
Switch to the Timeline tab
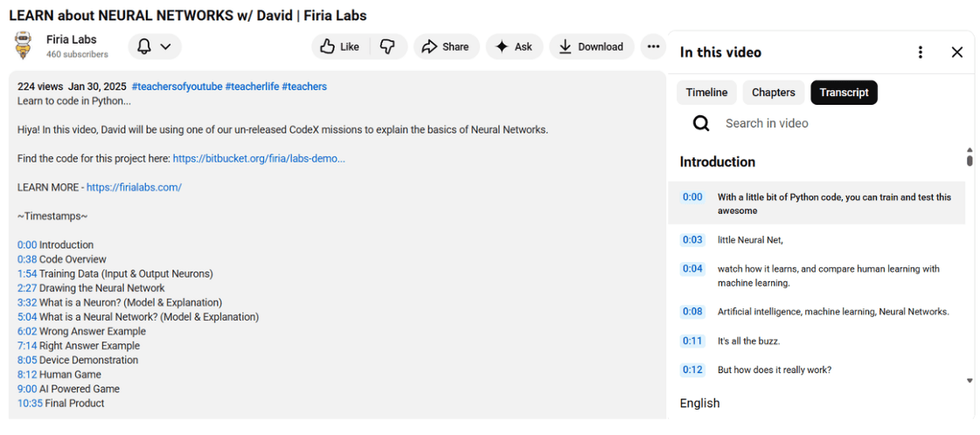click(x=706, y=93)
